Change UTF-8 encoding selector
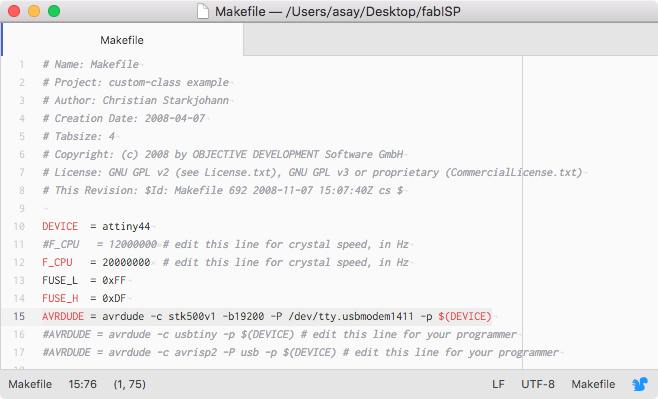Screen dimensions: 658x399 (x=538, y=384)
